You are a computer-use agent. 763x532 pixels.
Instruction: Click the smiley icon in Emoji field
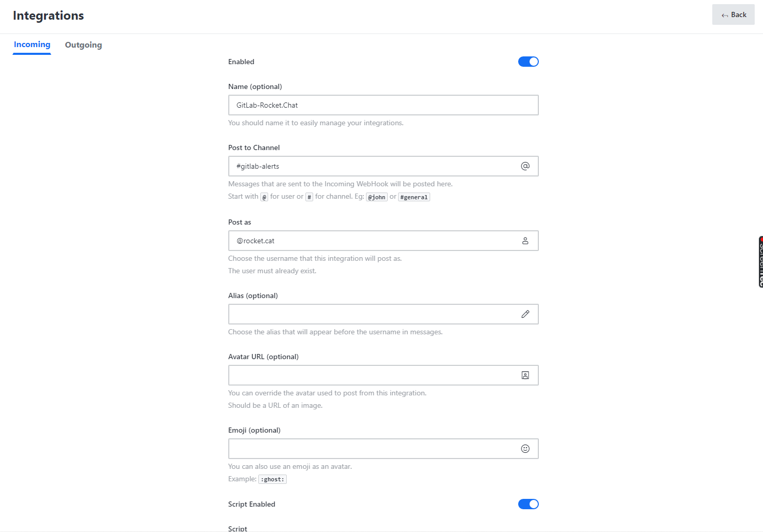(525, 449)
